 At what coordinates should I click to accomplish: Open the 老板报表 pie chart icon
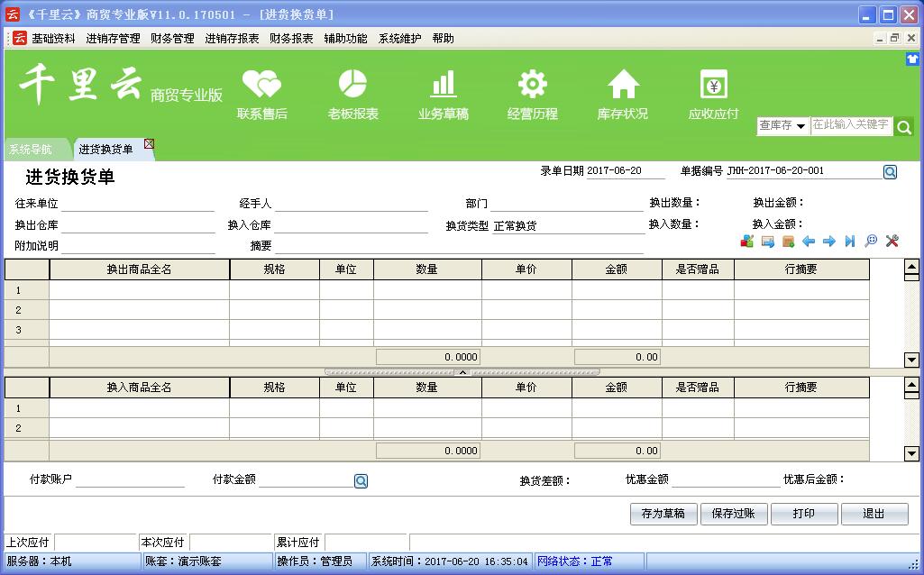click(x=352, y=85)
